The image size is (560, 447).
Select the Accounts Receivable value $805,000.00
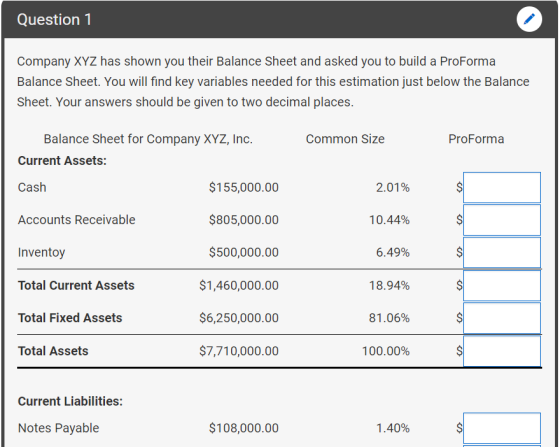pyautogui.click(x=244, y=220)
